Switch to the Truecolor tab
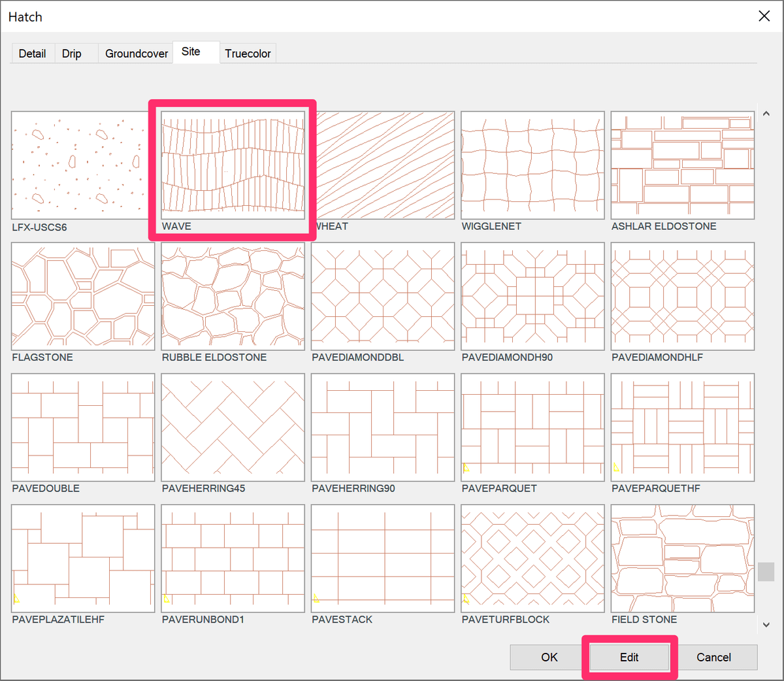Viewport: 784px width, 681px height. pyautogui.click(x=248, y=54)
